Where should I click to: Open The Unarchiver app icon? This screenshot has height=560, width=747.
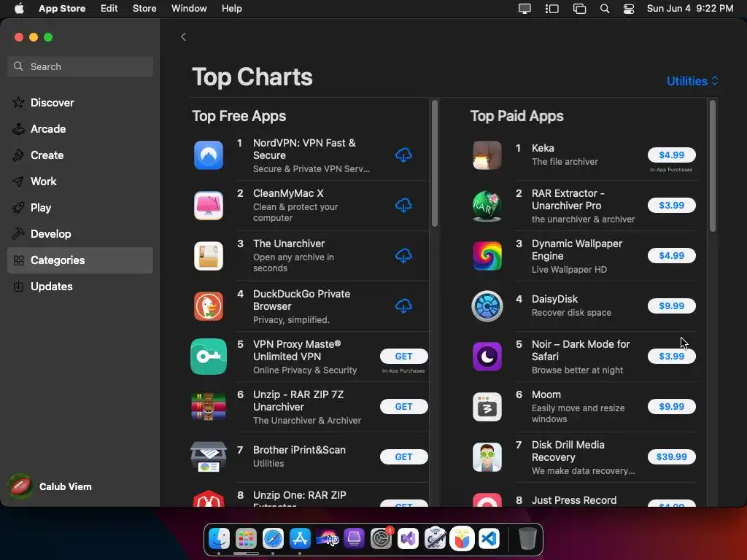[209, 256]
